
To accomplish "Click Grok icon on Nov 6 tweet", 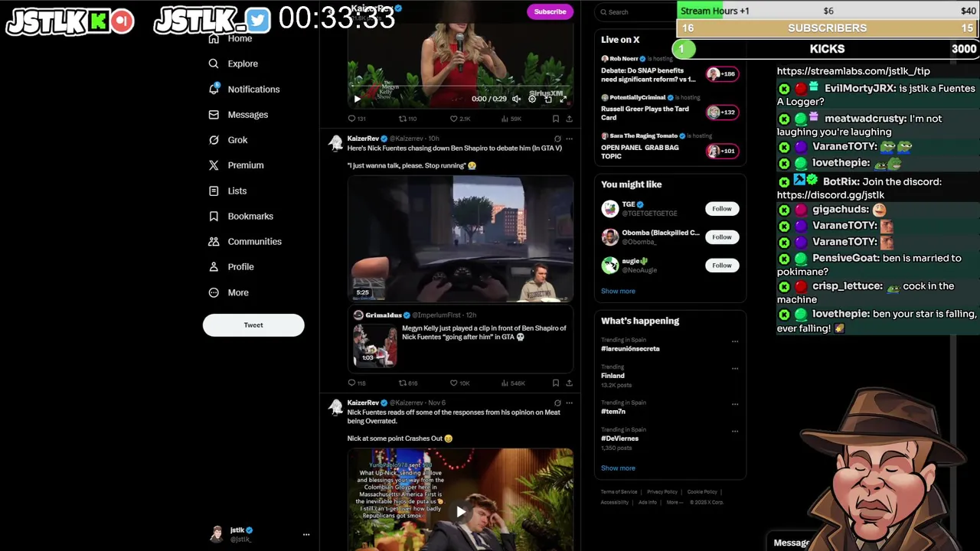I will pyautogui.click(x=557, y=403).
